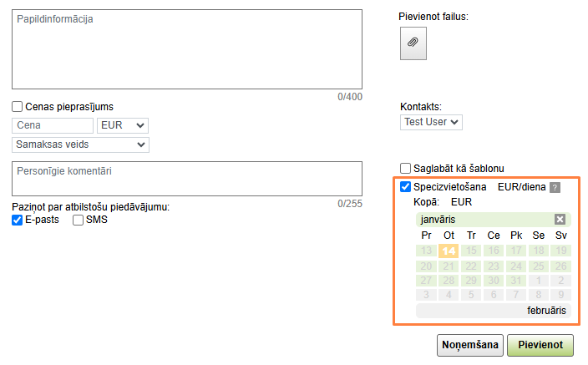Open the Test User contact dropdown
The width and height of the screenshot is (588, 365).
tap(431, 122)
